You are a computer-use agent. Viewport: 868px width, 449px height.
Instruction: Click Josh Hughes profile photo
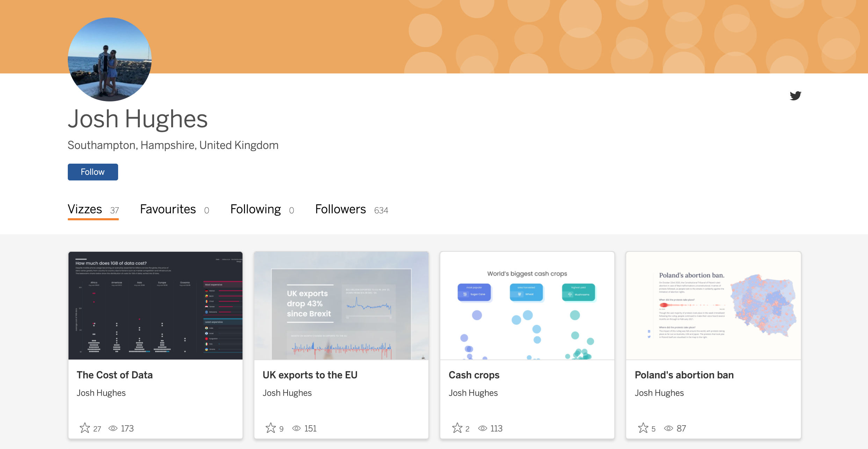pyautogui.click(x=110, y=59)
